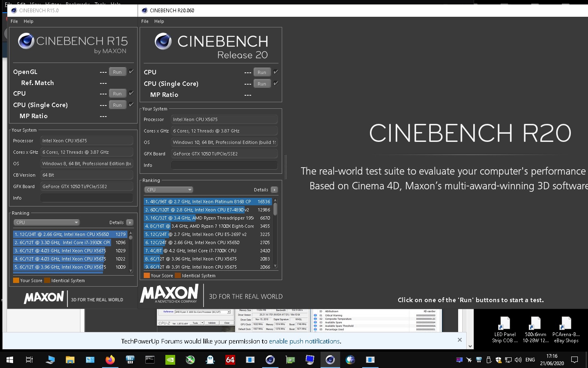Open the File menu in Cinebench R20
The image size is (588, 368).
point(145,21)
